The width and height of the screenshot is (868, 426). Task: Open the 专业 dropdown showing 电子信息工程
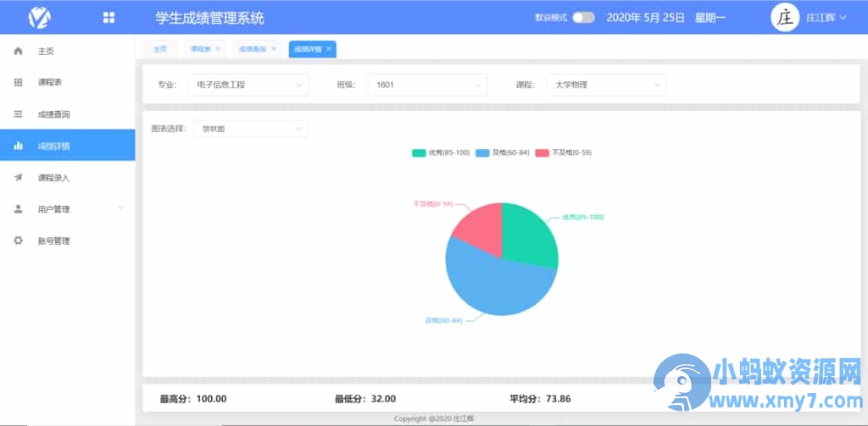[248, 86]
